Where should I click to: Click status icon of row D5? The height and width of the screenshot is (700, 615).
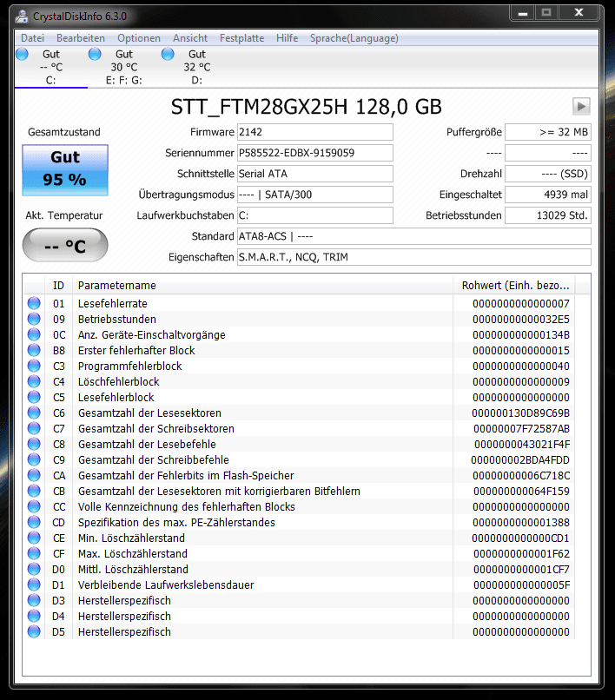[34, 631]
